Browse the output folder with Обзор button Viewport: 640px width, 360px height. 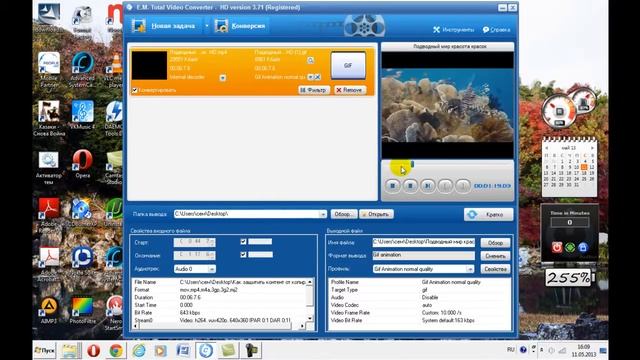343,214
